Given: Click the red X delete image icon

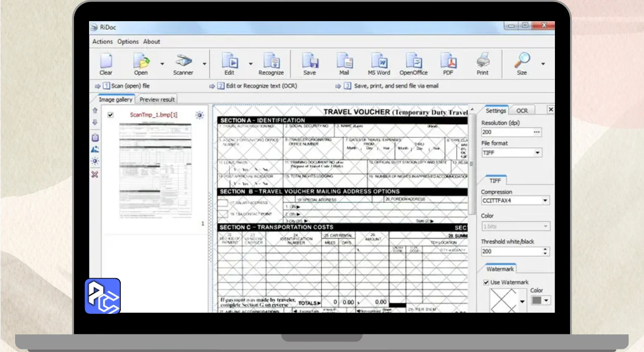Looking at the screenshot, I should (x=95, y=174).
